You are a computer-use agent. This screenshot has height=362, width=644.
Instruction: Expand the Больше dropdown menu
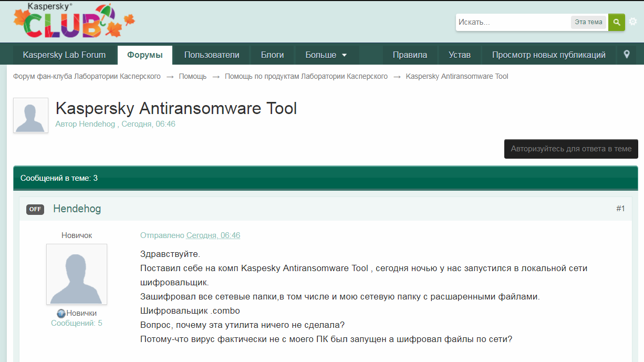tap(327, 55)
